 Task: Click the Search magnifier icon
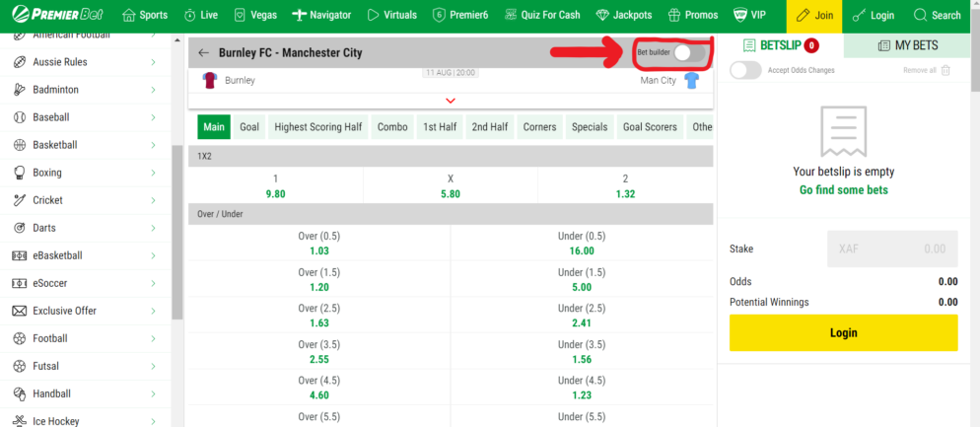(x=920, y=16)
